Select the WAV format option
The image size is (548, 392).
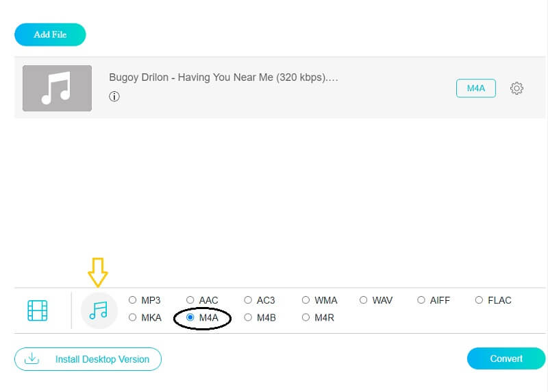(x=364, y=300)
